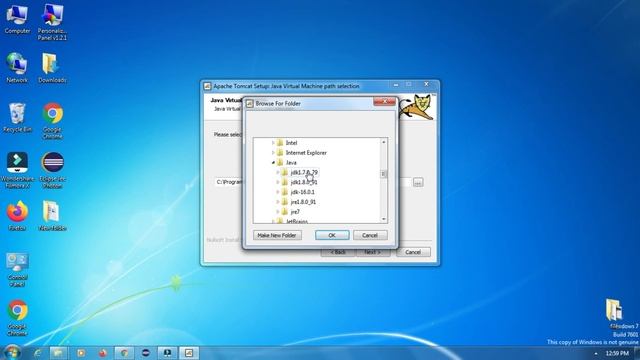Select the jdk1.8.0_91 folder

(x=304, y=182)
